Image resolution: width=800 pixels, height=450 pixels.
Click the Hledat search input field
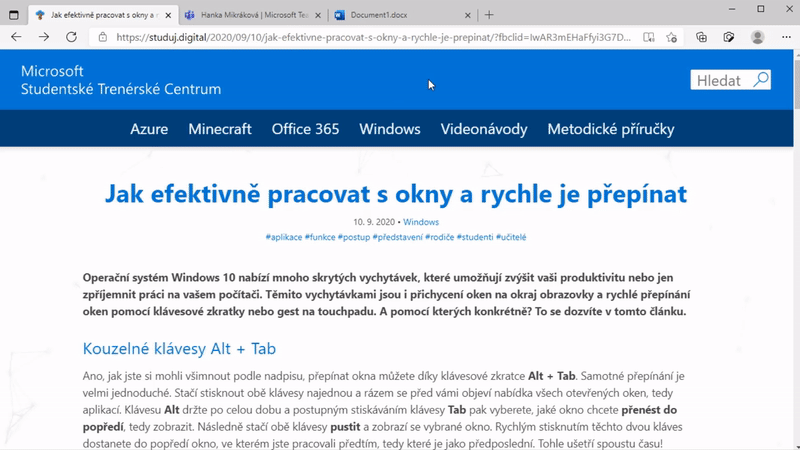tap(718, 80)
